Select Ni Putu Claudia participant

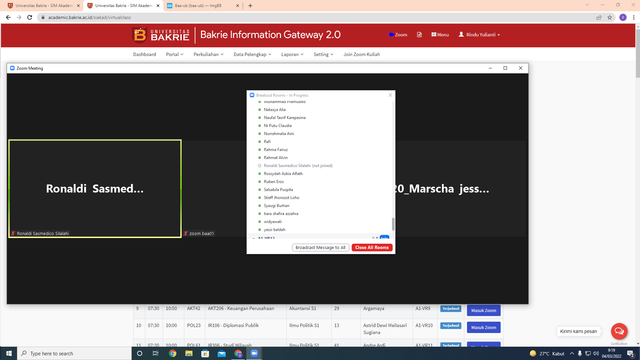point(278,126)
